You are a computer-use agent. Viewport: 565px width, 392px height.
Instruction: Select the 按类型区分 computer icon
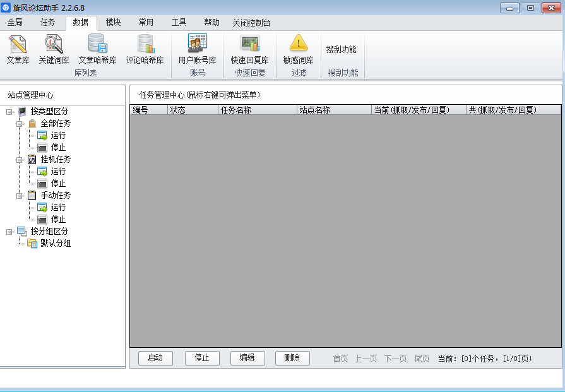(22, 111)
